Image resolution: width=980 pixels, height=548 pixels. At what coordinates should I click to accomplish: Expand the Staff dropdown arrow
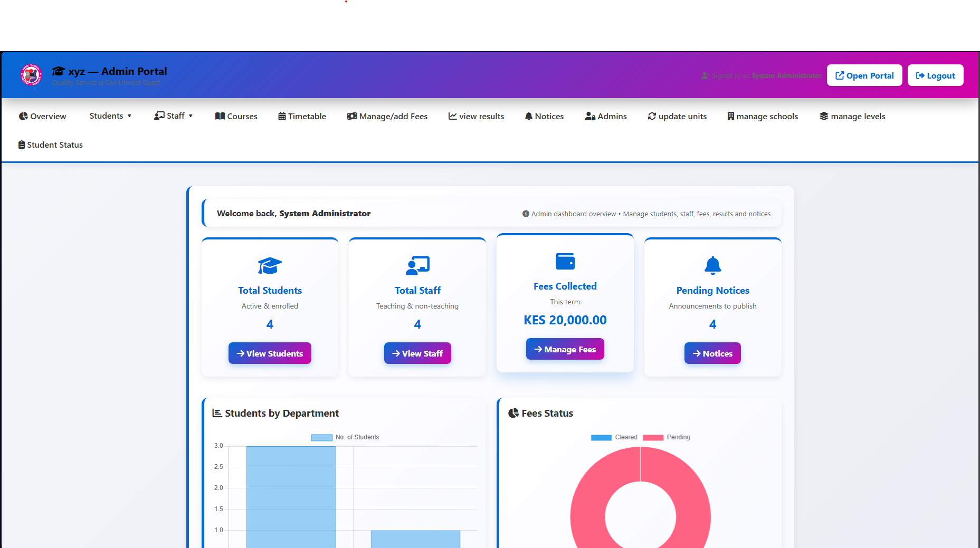click(191, 116)
